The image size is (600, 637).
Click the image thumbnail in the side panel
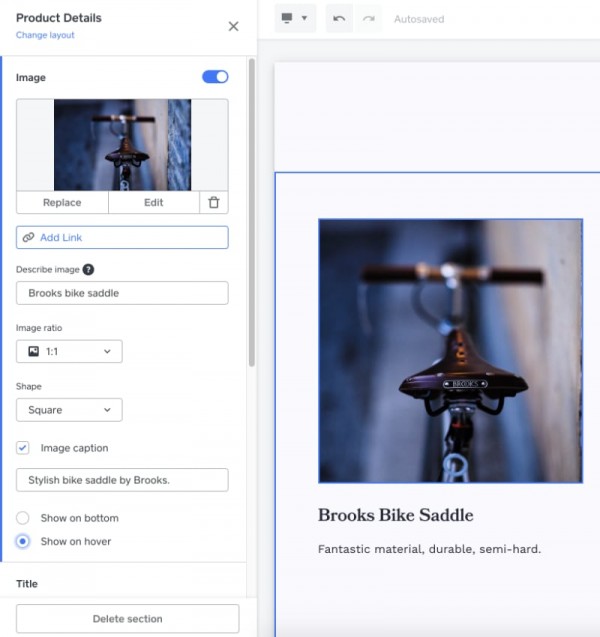pyautogui.click(x=122, y=145)
